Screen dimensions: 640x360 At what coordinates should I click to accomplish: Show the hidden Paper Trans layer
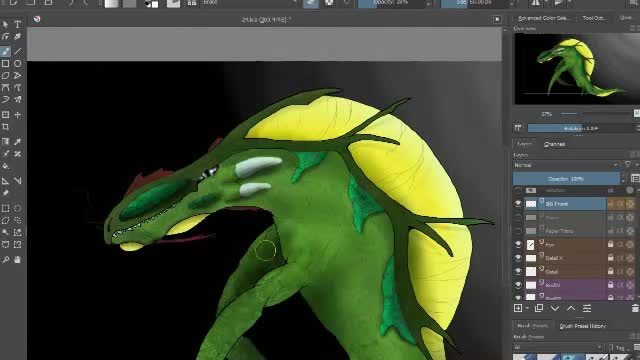[x=518, y=231]
